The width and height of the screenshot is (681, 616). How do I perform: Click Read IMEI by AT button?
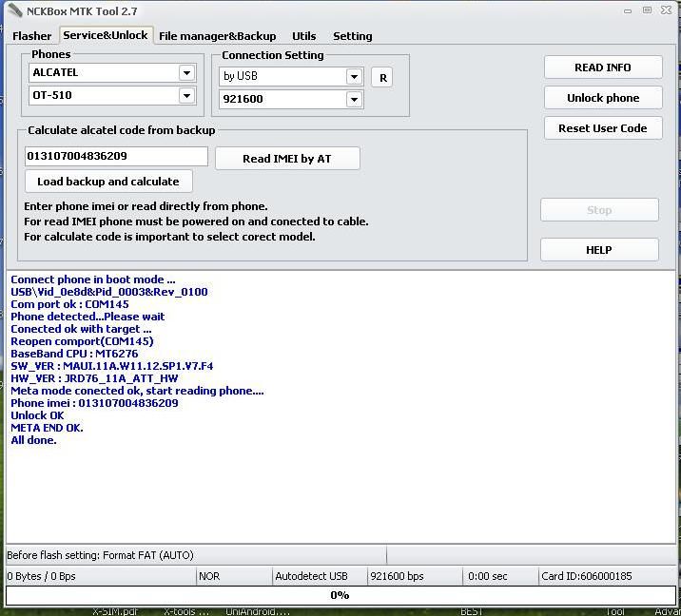click(287, 159)
